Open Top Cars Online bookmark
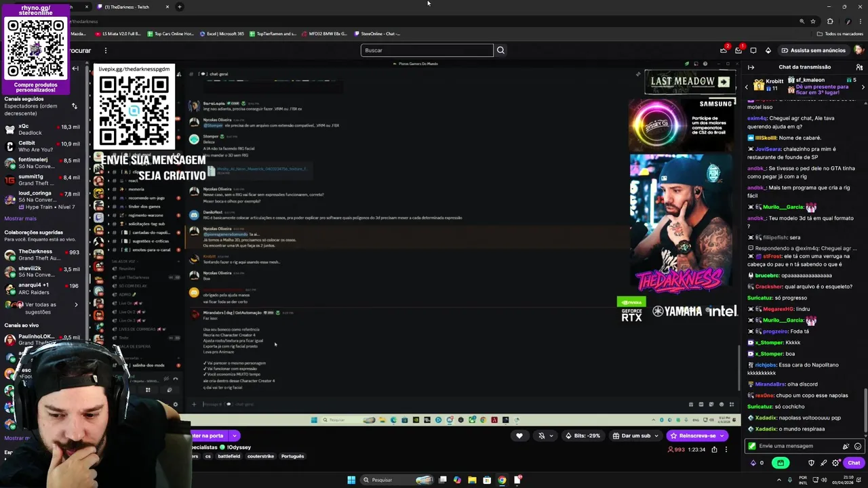This screenshot has height=488, width=868. tap(170, 33)
